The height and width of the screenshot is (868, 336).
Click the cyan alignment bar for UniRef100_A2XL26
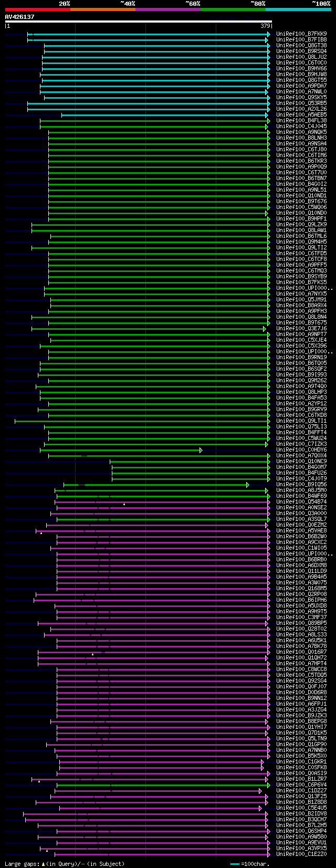(149, 109)
